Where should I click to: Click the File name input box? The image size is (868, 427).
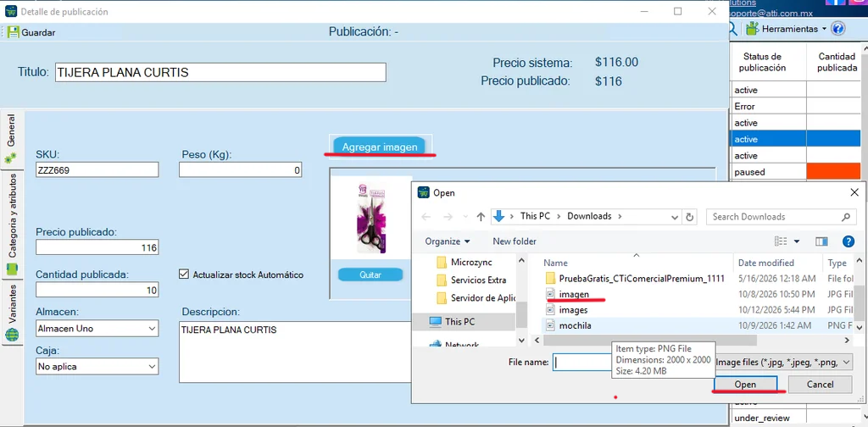[581, 362]
